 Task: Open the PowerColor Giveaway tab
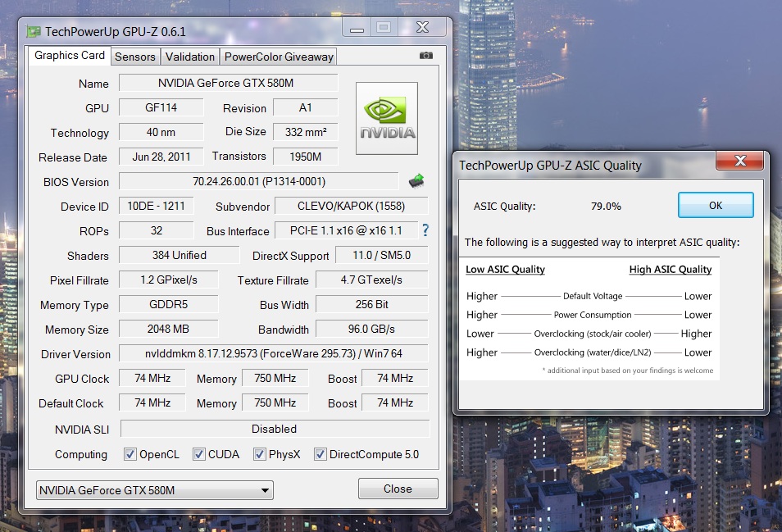click(x=279, y=57)
